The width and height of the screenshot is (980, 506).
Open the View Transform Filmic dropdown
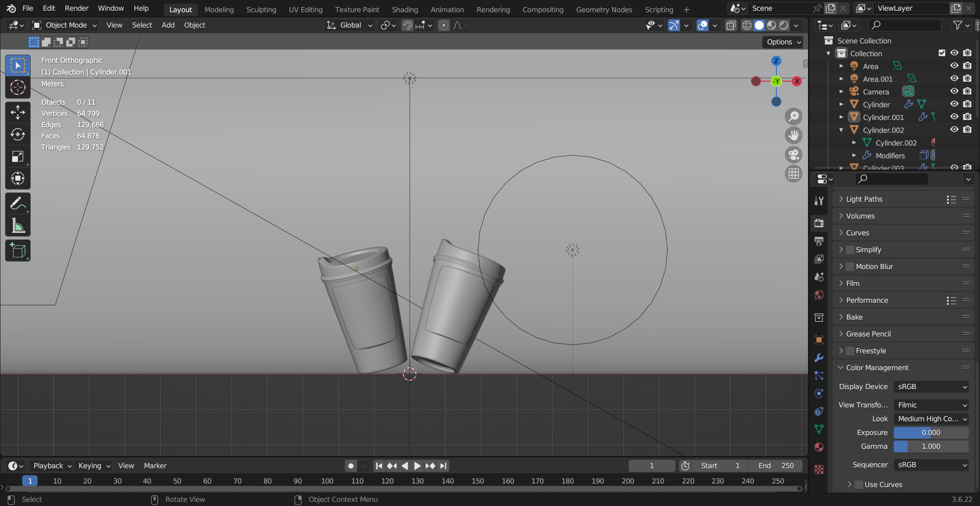pos(931,405)
